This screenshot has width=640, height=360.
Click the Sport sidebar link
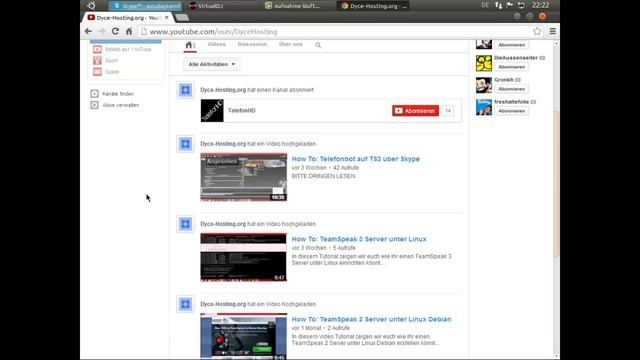tap(111, 60)
